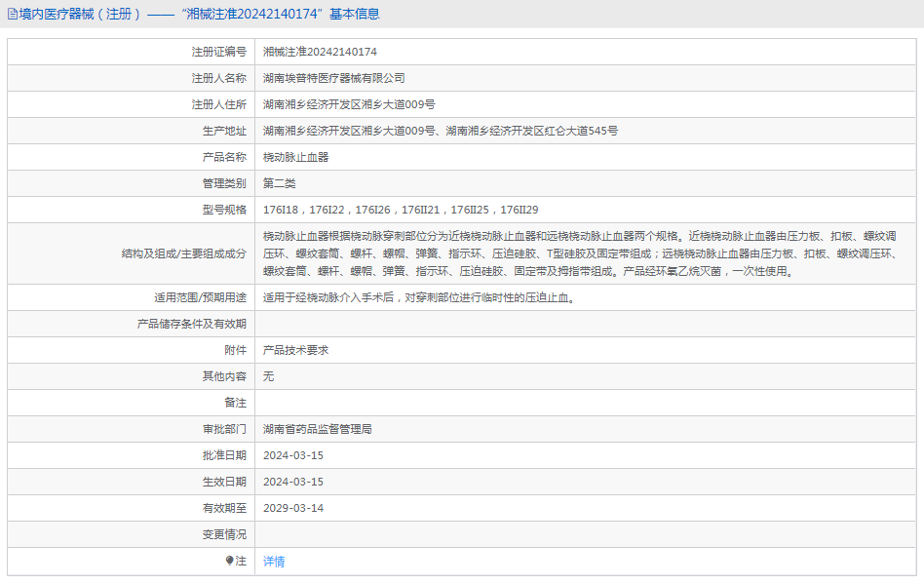Screen dimensions: 924x584
Task: Select registration number 湘械注准20242140174 value
Action: [x=320, y=52]
